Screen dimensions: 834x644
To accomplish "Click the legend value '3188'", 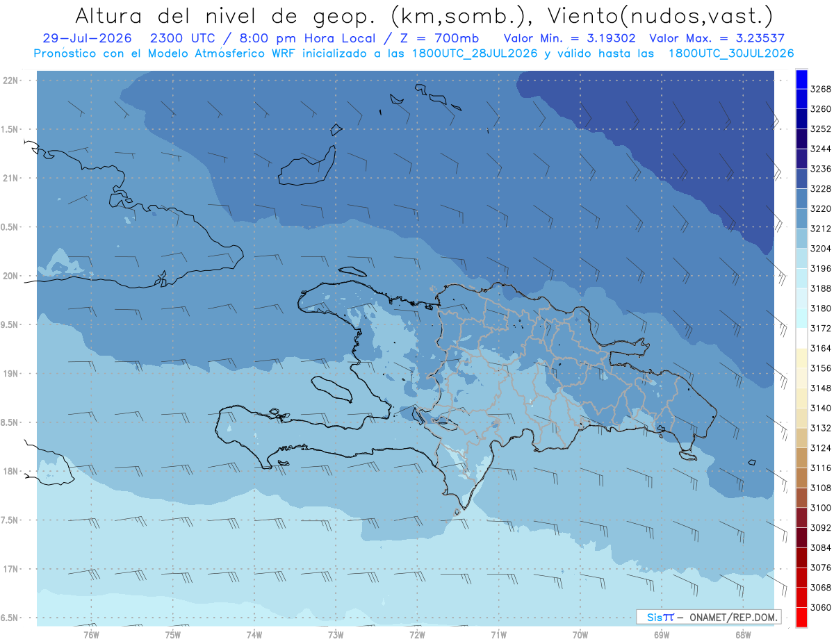I will pos(820,288).
